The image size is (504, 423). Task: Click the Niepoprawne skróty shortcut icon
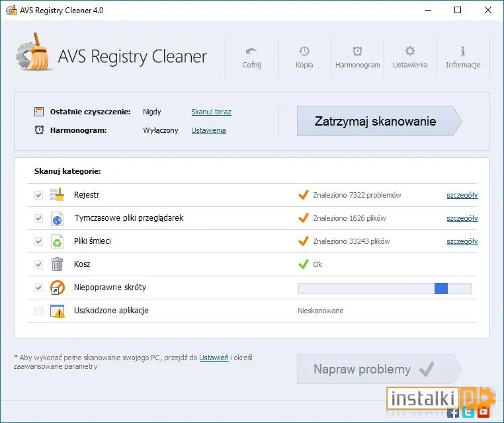(58, 288)
